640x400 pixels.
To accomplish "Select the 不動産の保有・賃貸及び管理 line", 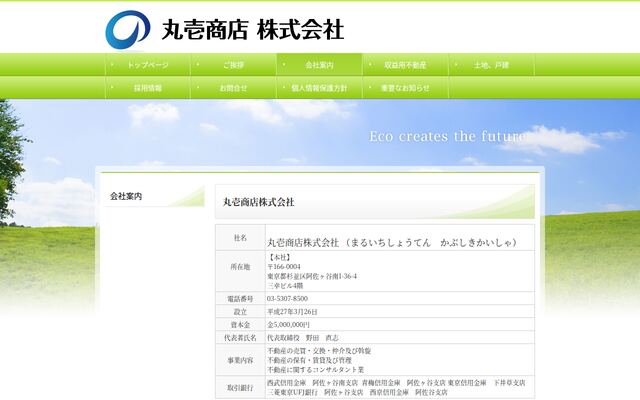I will pyautogui.click(x=309, y=360).
